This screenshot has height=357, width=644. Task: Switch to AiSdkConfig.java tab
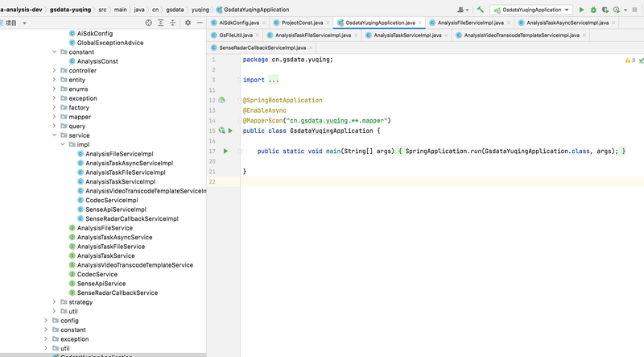click(238, 23)
